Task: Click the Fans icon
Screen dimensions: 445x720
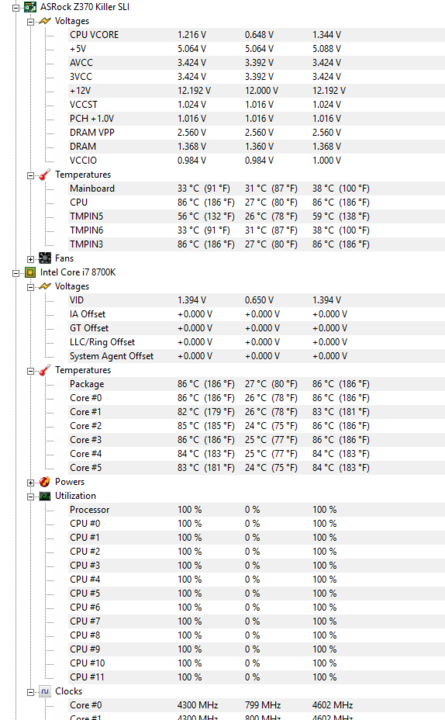Action: pos(45,259)
